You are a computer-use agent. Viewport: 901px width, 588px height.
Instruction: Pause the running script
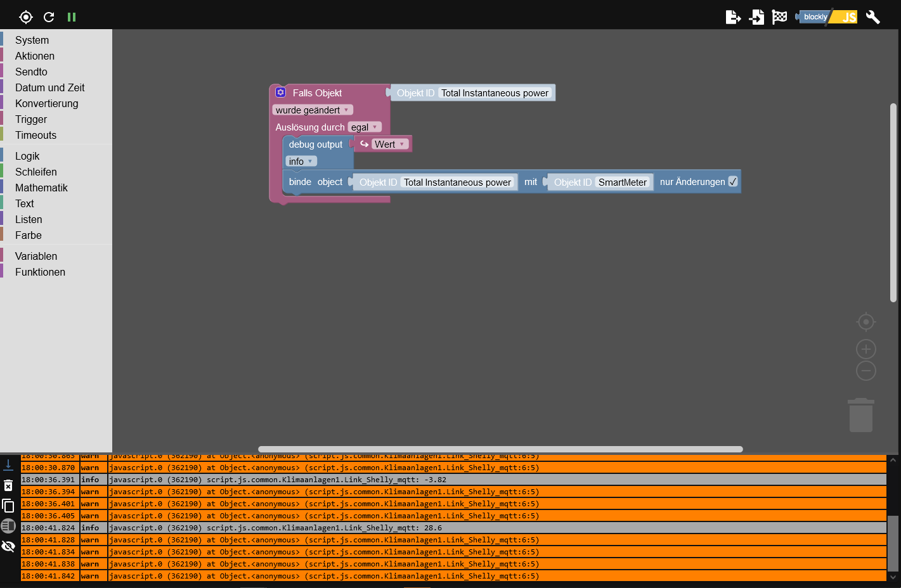point(72,17)
